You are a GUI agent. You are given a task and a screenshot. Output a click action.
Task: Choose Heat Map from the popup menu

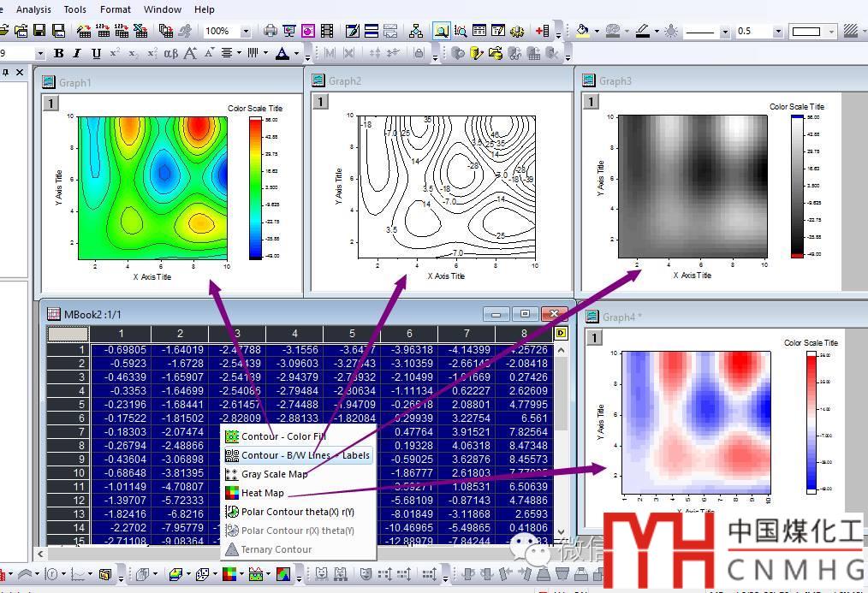262,493
